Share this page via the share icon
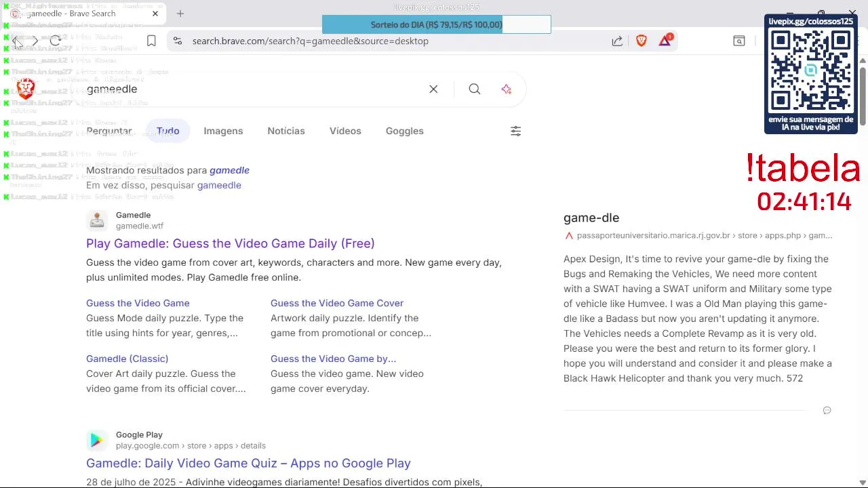 click(x=617, y=41)
